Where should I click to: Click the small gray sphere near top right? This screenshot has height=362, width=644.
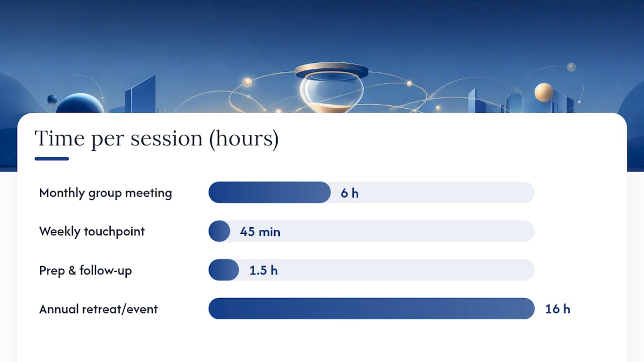point(572,67)
